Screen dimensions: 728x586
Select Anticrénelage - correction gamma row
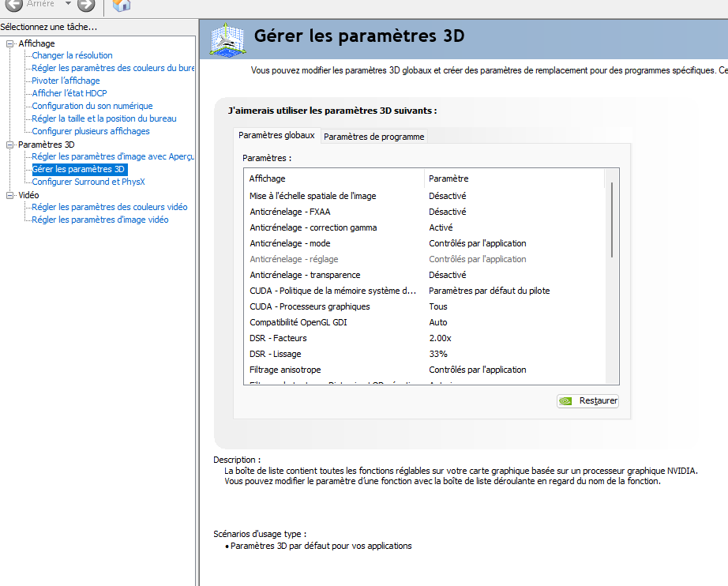424,227
